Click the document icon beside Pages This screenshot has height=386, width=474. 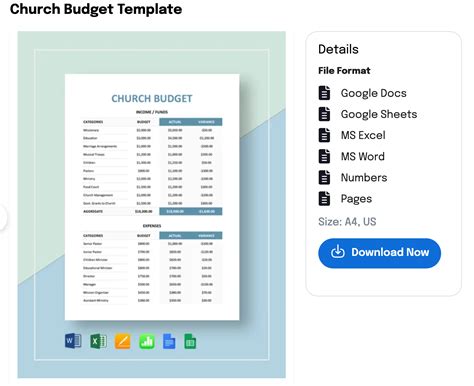(324, 199)
